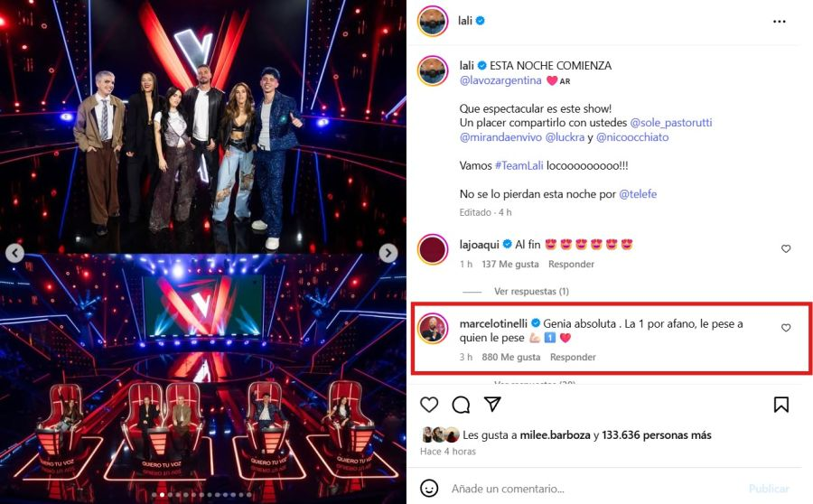Image resolution: width=813 pixels, height=504 pixels.
Task: Save post with bookmark icon
Action: pyautogui.click(x=781, y=405)
